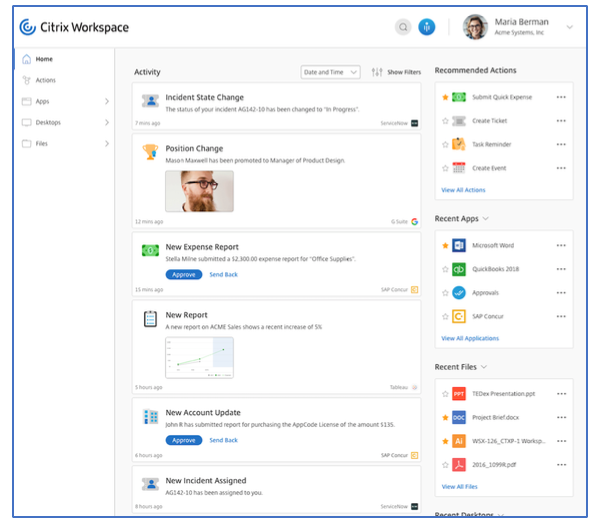Toggle star for 2016_1099R.pdf file
Screen dimensions: 599x529
[x=445, y=464]
